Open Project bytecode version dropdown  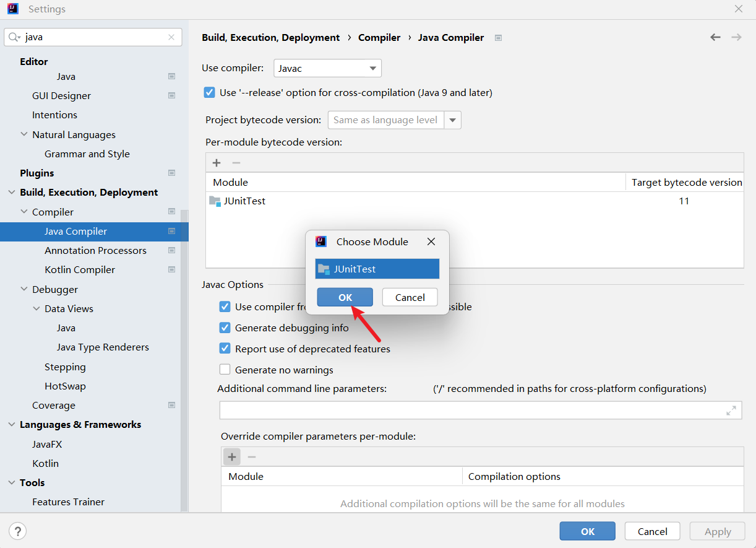tap(453, 120)
